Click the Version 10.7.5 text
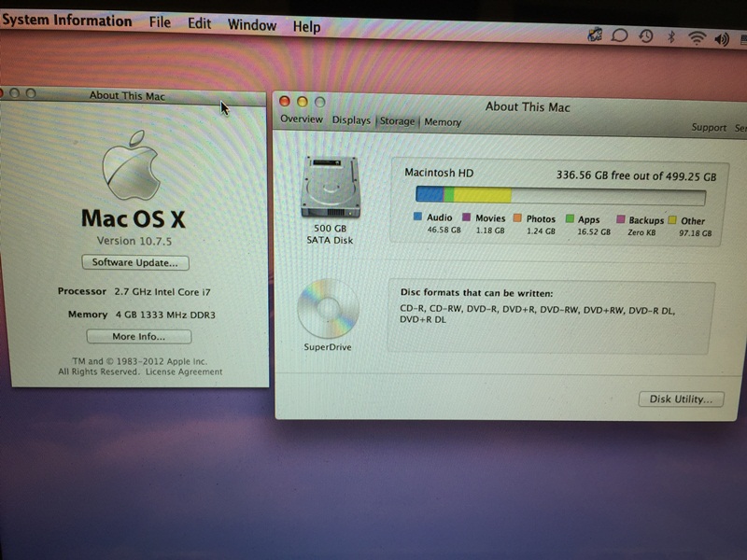Image resolution: width=747 pixels, height=560 pixels. click(134, 241)
